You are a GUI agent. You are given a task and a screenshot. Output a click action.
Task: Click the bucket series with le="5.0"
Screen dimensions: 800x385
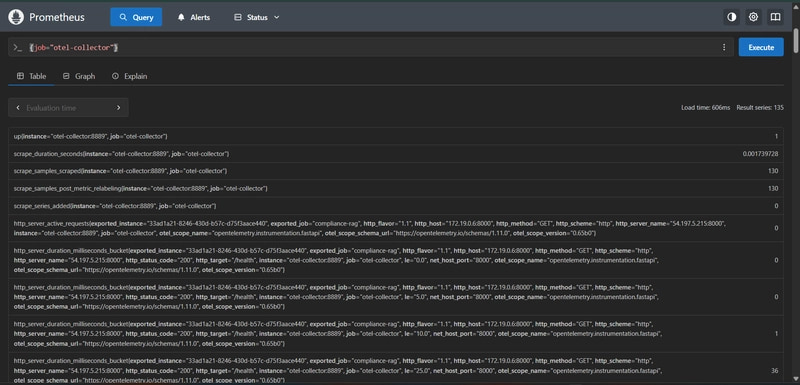point(396,297)
